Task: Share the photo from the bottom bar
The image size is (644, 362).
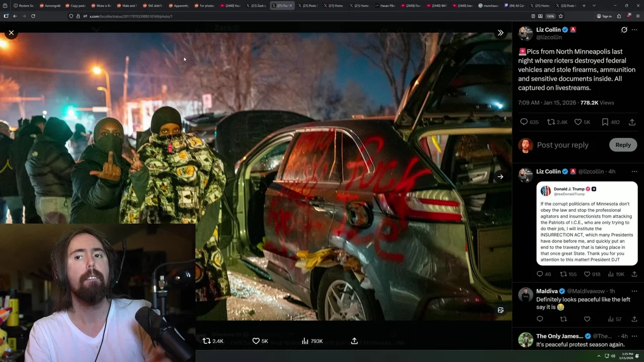Action: pos(354,341)
